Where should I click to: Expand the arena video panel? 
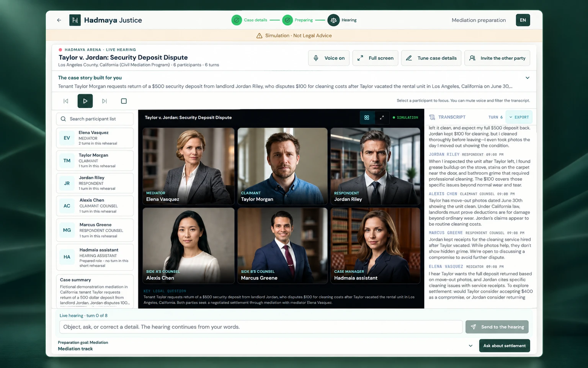pos(382,118)
